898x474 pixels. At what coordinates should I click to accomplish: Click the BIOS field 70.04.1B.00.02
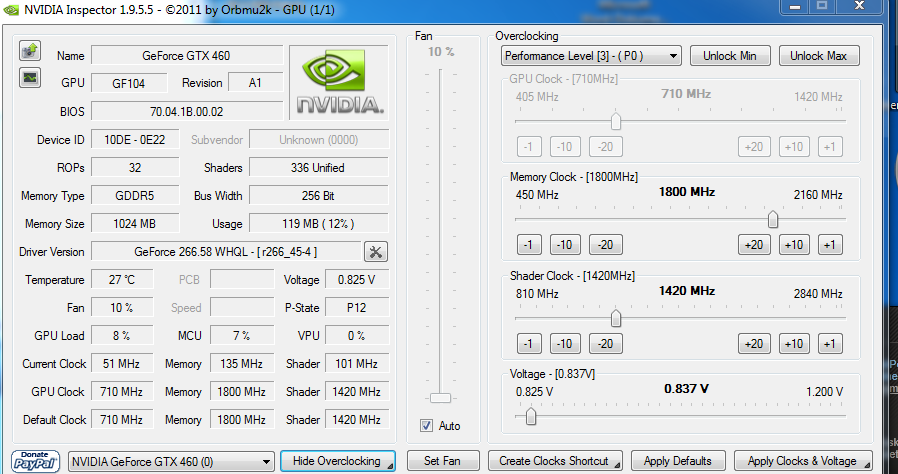(187, 112)
